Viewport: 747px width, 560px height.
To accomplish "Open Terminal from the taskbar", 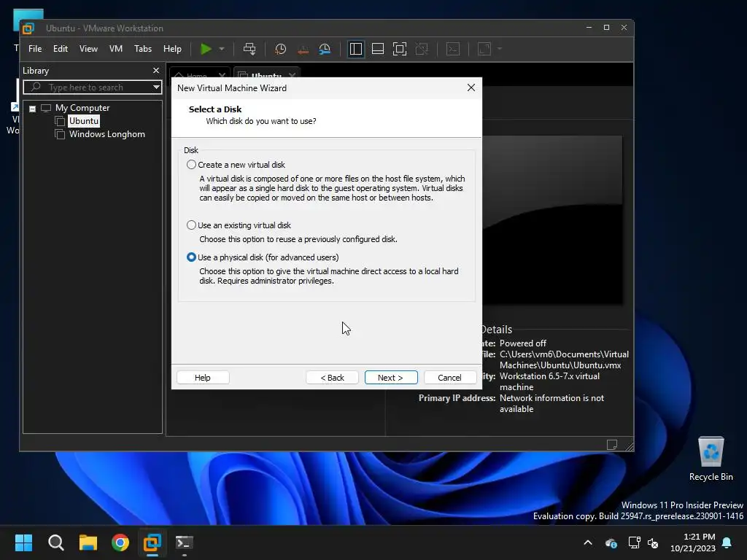I will (185, 542).
